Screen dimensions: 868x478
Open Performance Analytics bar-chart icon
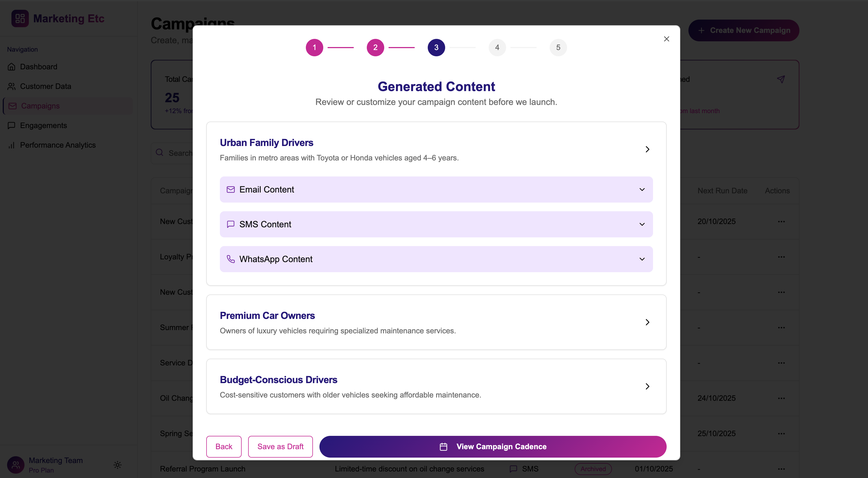tap(12, 145)
